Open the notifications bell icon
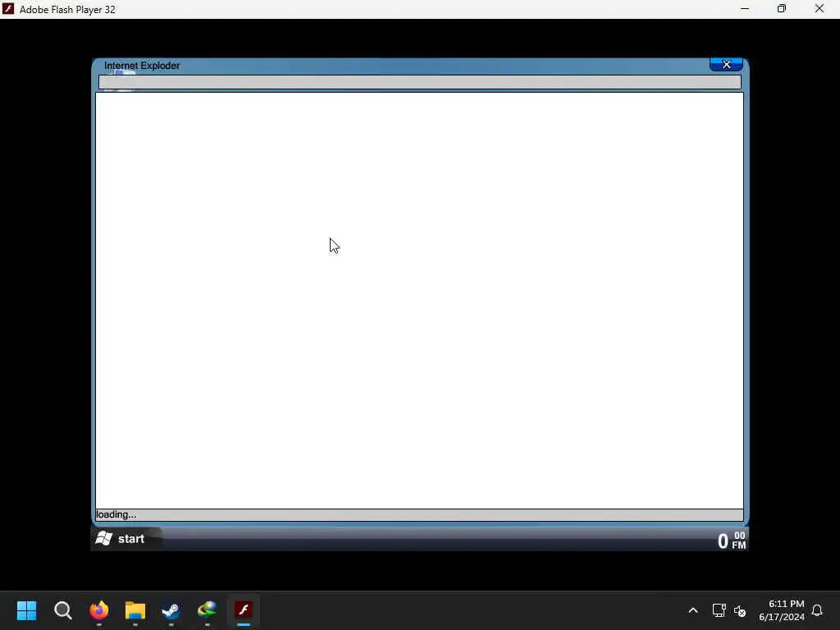 tap(817, 610)
